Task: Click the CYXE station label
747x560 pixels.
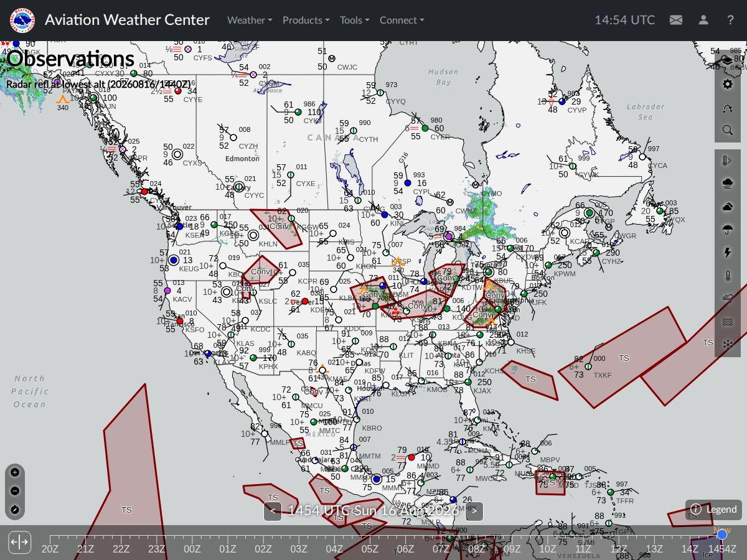Action: pyautogui.click(x=306, y=184)
